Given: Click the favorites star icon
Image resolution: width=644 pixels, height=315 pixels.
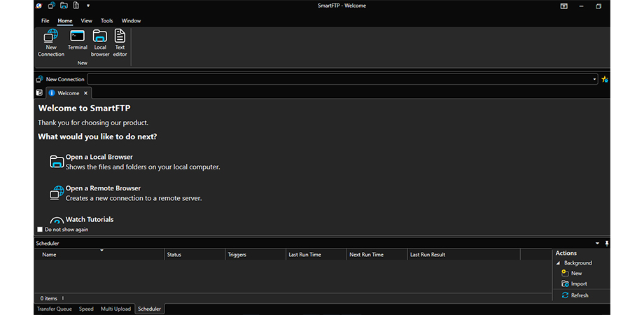Looking at the screenshot, I should pos(605,79).
